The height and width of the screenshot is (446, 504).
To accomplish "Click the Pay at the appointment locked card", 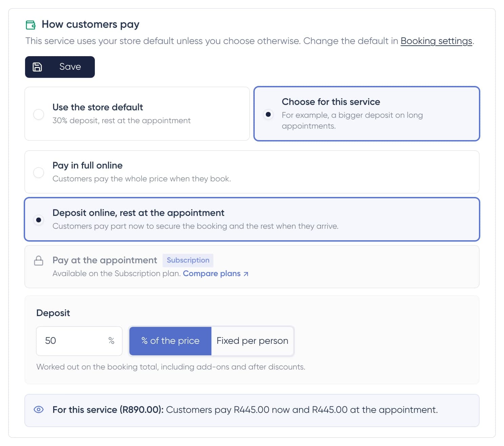I will (252, 267).
